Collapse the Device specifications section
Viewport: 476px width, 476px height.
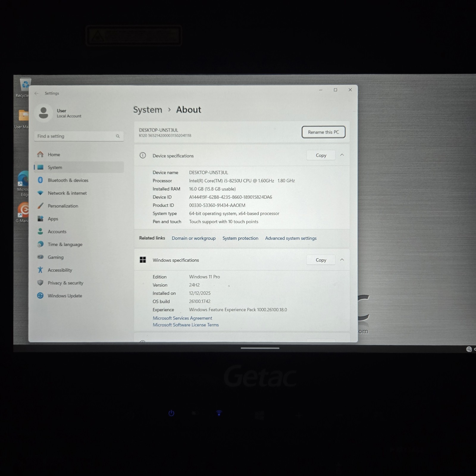coord(342,155)
